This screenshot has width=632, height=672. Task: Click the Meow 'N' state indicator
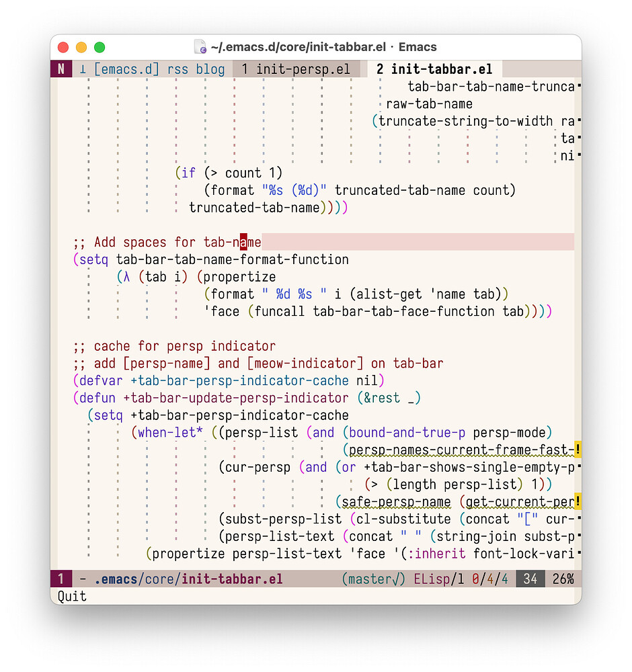[61, 69]
